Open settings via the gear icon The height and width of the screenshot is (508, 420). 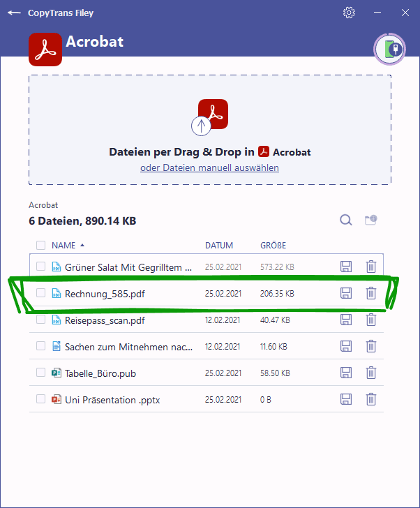tap(349, 13)
